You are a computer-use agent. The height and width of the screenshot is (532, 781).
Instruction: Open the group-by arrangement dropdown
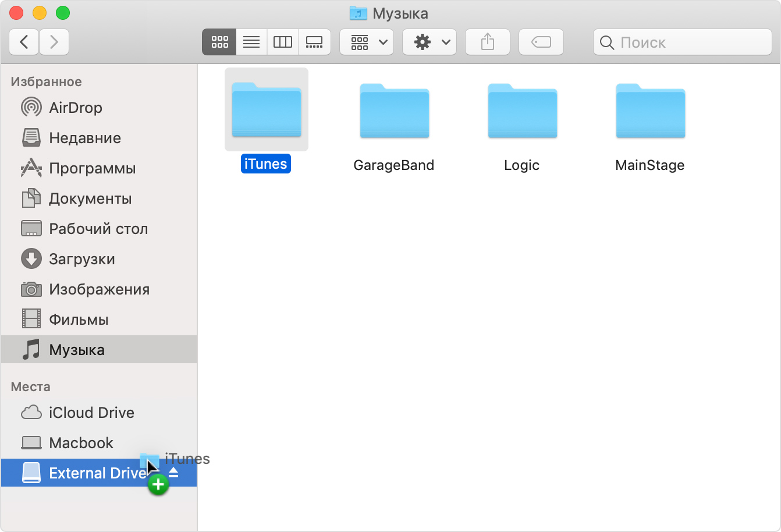coord(367,42)
